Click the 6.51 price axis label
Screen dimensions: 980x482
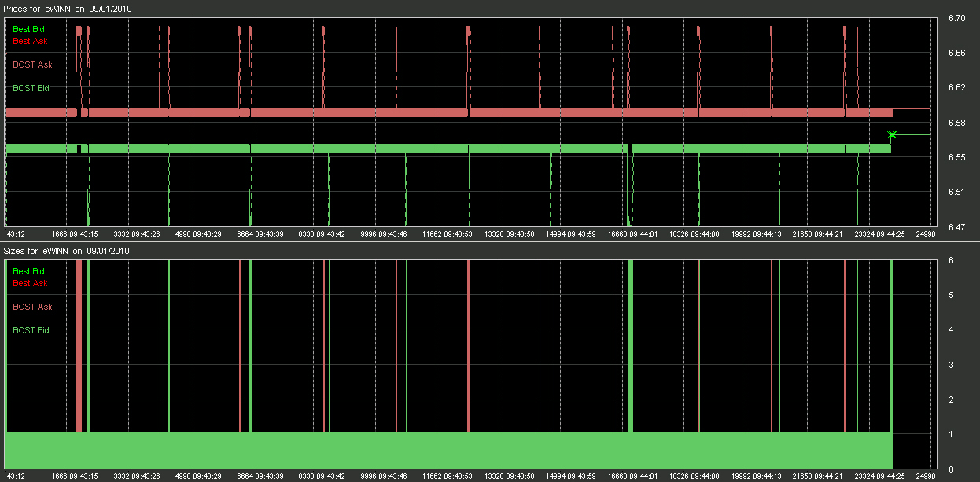point(957,192)
